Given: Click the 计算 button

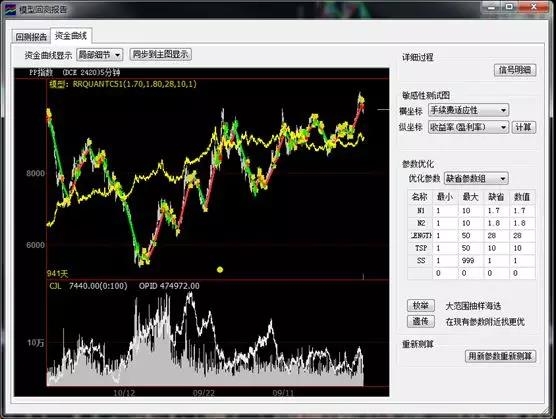Looking at the screenshot, I should pyautogui.click(x=523, y=127).
